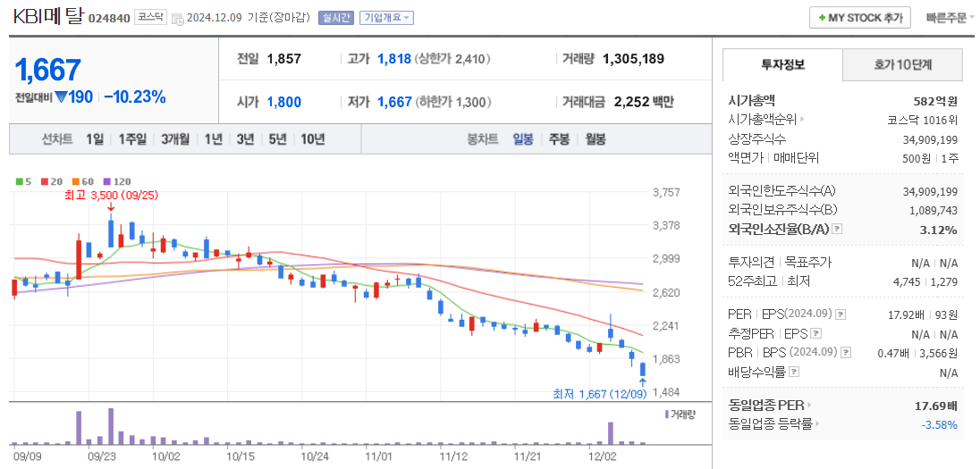Click the 3,757 price axis label

(x=665, y=192)
